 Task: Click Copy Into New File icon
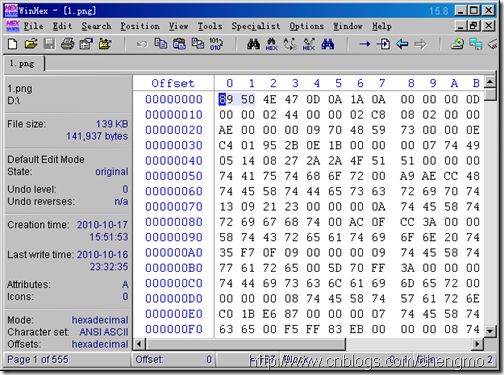pyautogui.click(x=198, y=44)
